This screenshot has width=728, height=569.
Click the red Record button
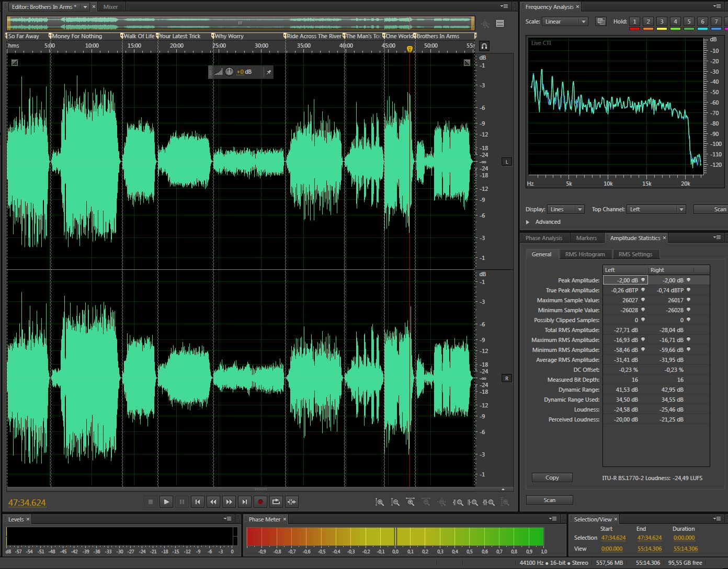click(260, 502)
